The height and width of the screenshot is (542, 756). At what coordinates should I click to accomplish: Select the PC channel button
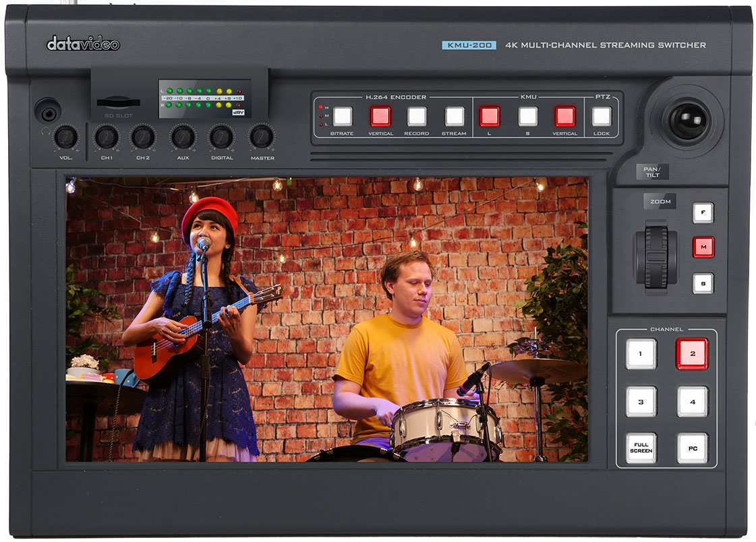(x=692, y=448)
